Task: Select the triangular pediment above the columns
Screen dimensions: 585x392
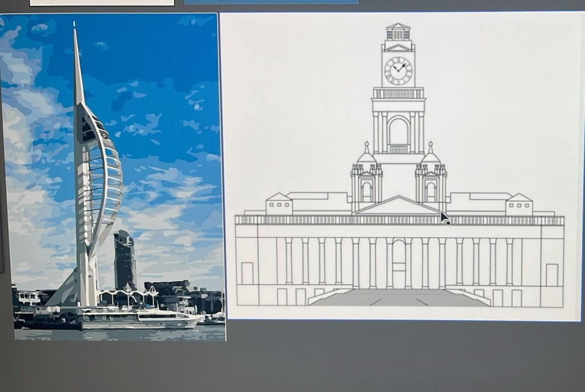Action: tap(398, 206)
